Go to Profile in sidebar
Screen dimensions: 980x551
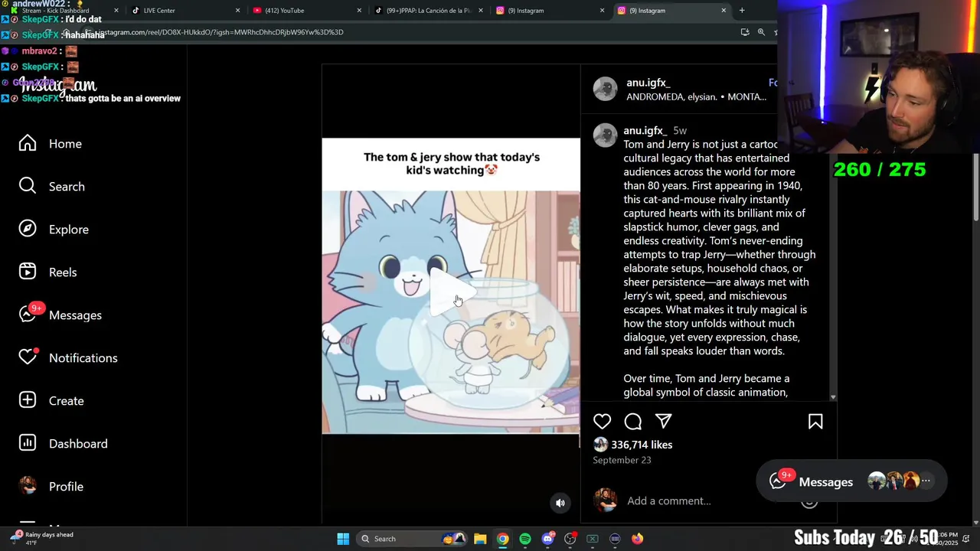(51, 487)
